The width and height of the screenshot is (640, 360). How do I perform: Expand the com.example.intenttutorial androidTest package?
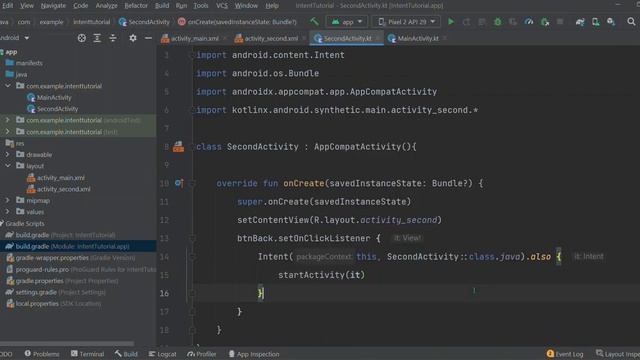[7, 120]
